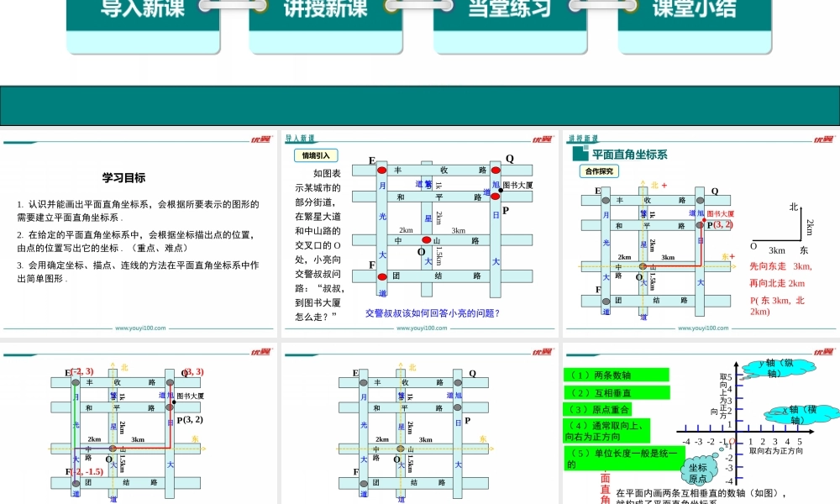840x504 pixels.
Task: Switch to the 讲授新课 tab
Action: [x=325, y=10]
